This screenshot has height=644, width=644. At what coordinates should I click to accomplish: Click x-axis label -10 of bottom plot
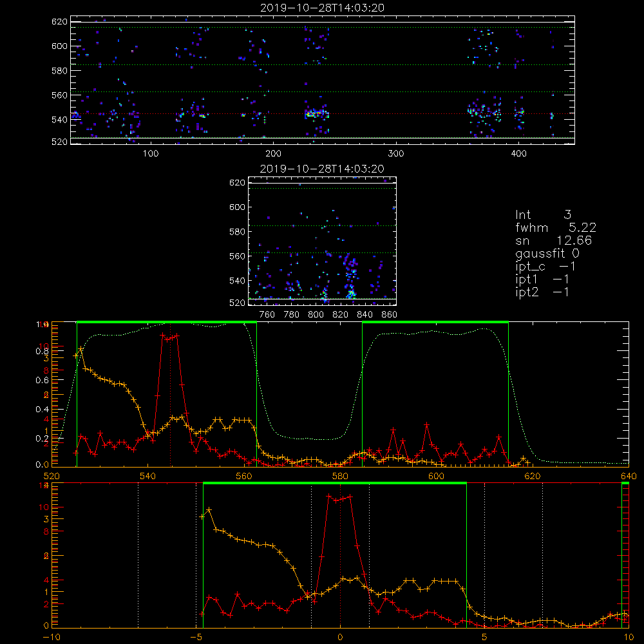click(52, 637)
